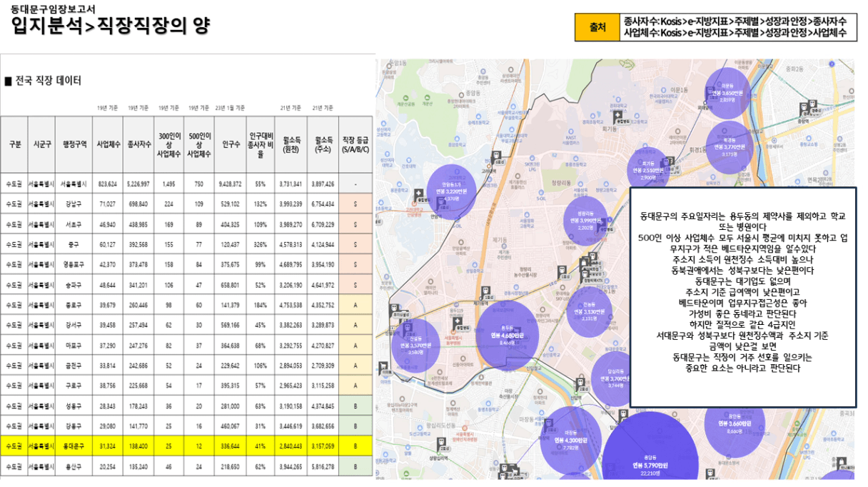Screen dimensions: 868x487
Task: Click 강남구's '6,754,434' address income
Action: click(323, 204)
